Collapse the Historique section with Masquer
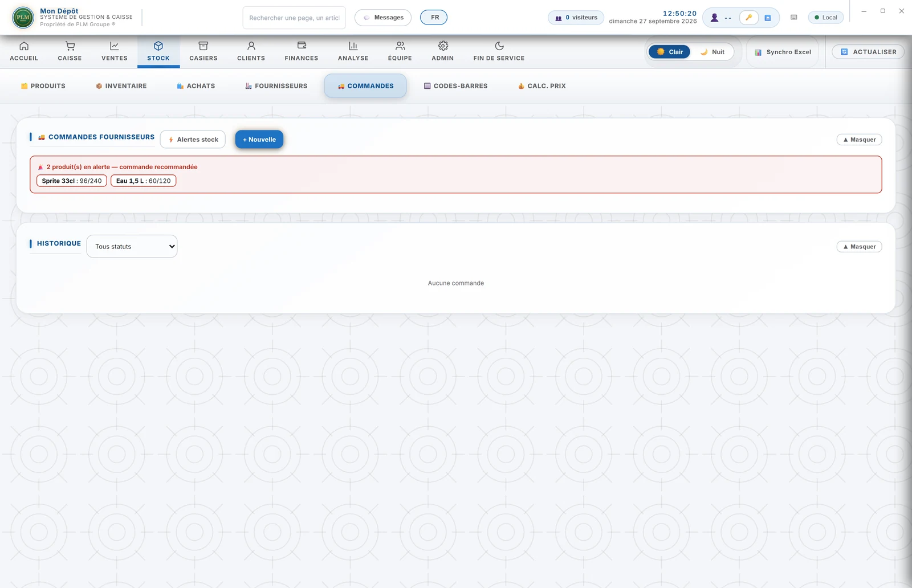 pos(859,247)
